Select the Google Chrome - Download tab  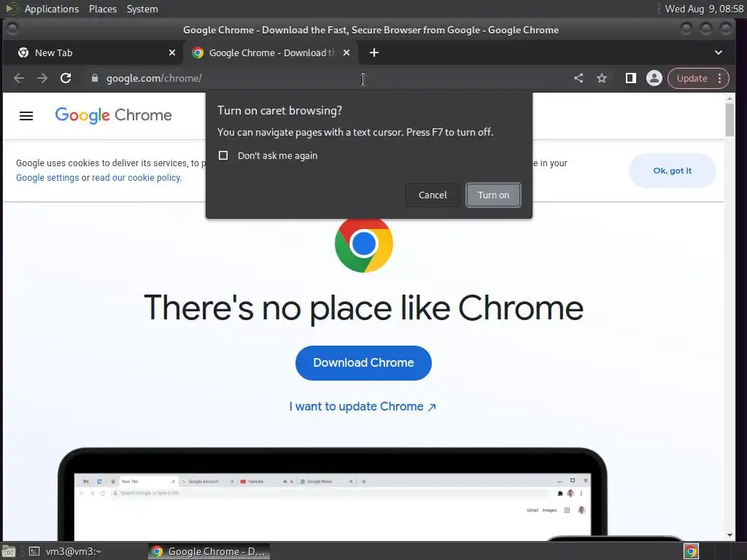tap(270, 52)
